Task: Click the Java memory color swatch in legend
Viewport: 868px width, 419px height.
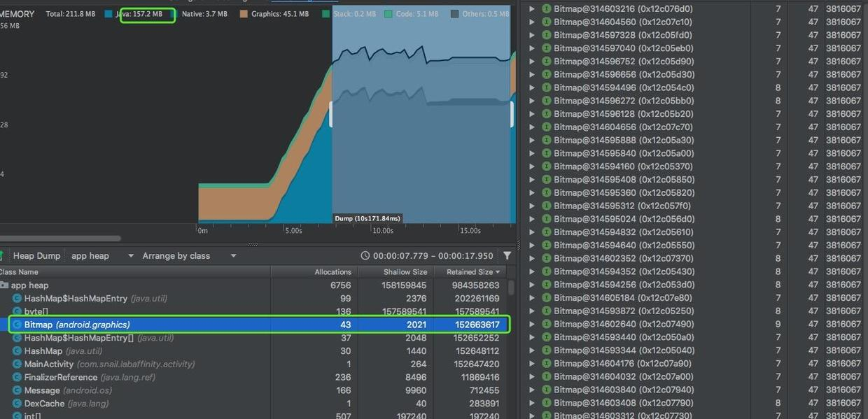Action: [108, 14]
